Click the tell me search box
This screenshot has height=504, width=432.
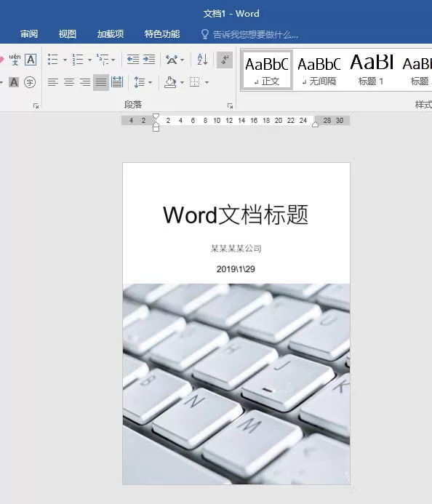pos(249,34)
